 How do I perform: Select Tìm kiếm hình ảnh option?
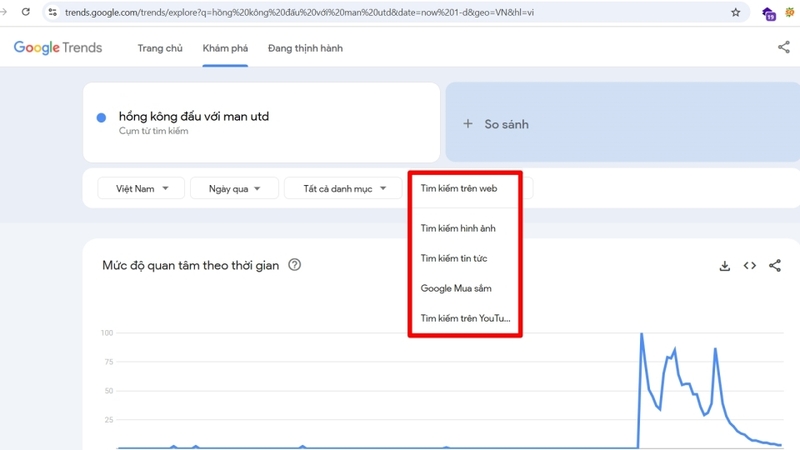tap(458, 228)
